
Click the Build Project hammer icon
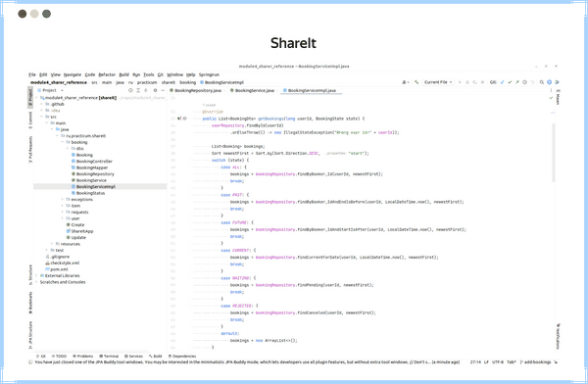pos(416,82)
